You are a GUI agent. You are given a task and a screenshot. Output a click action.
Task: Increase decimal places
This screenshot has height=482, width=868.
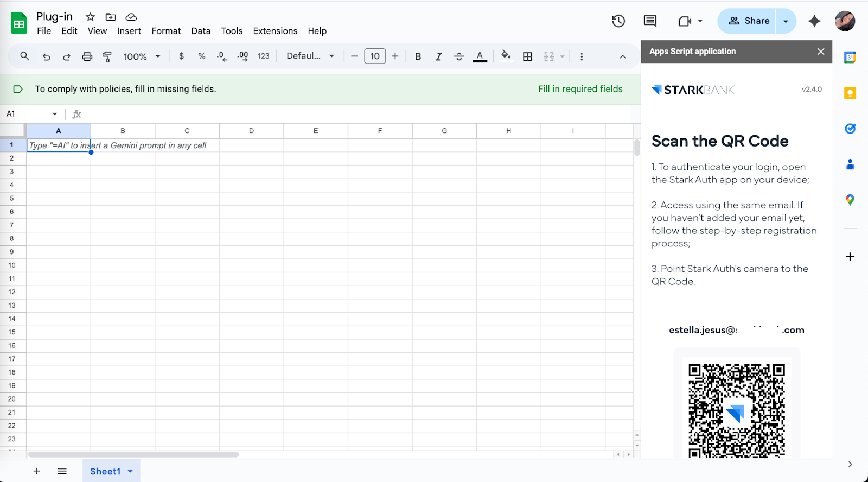click(242, 56)
